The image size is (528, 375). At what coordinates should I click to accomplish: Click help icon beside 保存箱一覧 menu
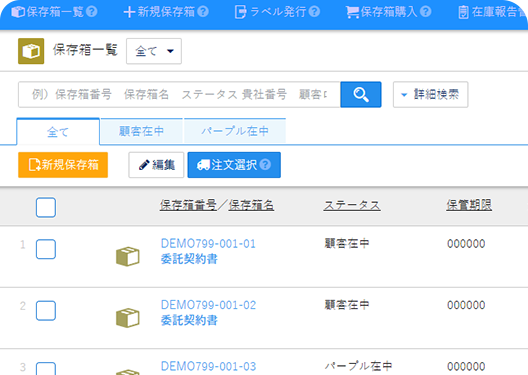pyautogui.click(x=92, y=12)
